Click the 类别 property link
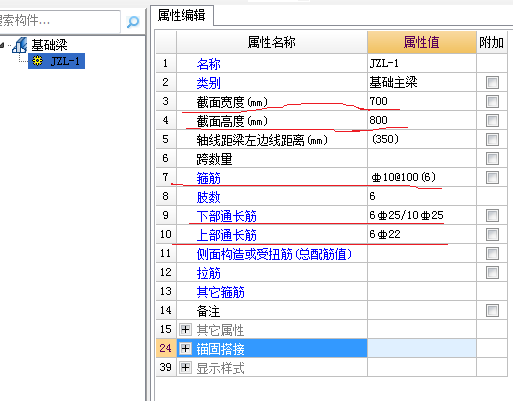 point(208,83)
